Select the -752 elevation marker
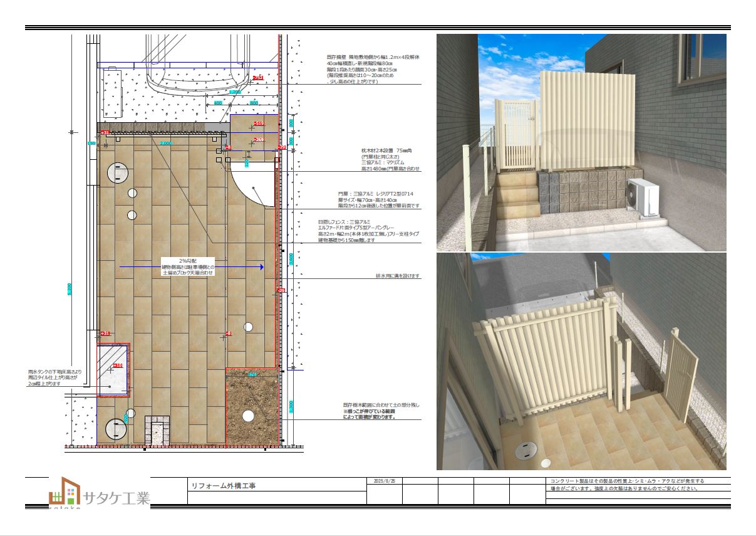Image resolution: width=756 pixels, height=536 pixels. [x=257, y=78]
